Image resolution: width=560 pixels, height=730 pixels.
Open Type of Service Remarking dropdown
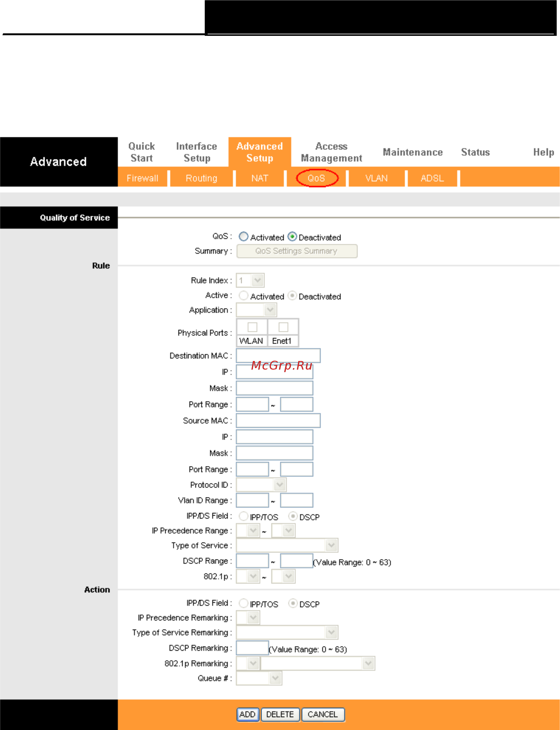click(287, 632)
